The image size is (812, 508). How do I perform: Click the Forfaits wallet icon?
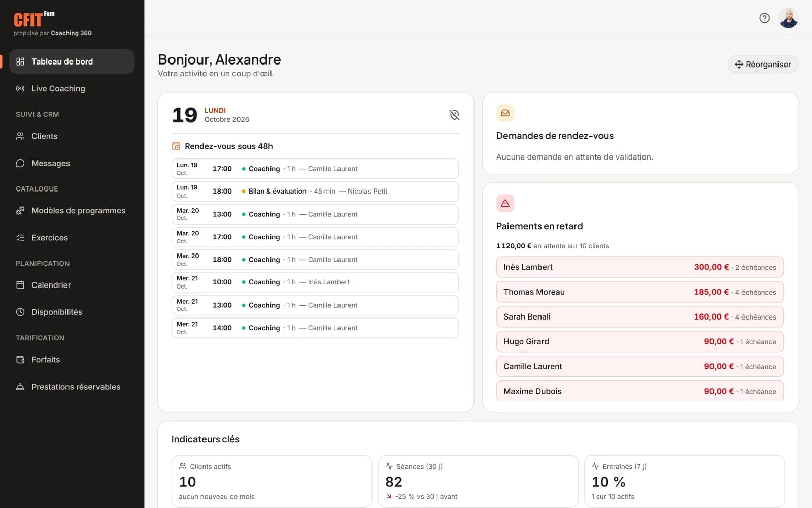(x=20, y=360)
